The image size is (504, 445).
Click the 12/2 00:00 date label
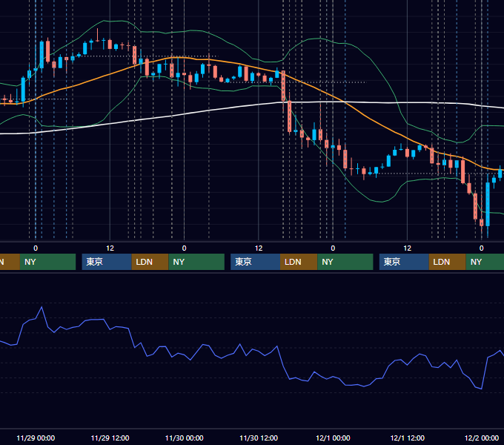(482, 438)
